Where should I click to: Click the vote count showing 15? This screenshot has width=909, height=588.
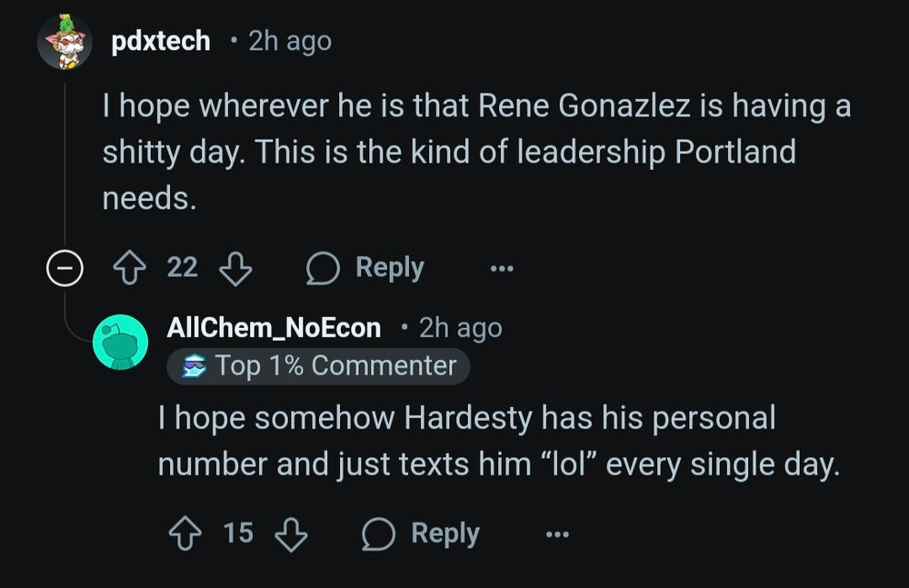point(238,533)
